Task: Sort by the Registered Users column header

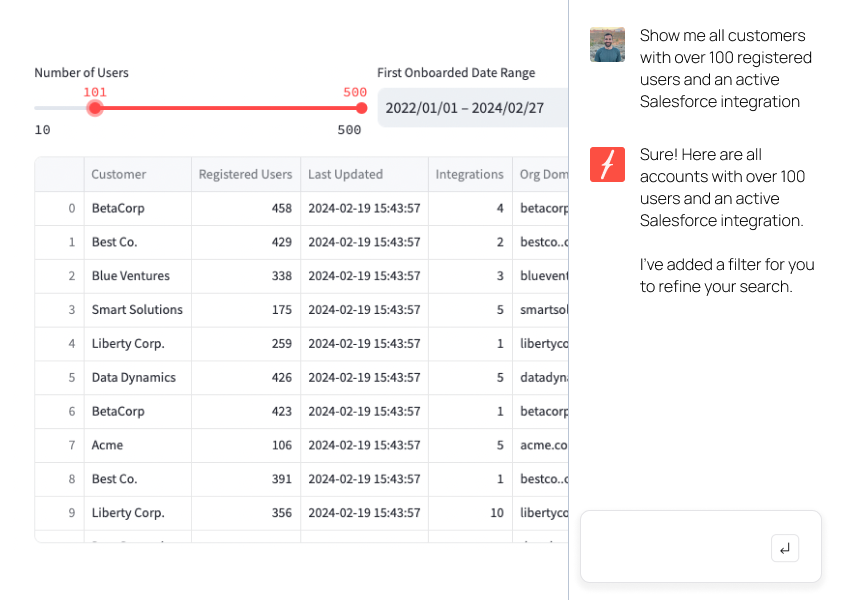Action: click(x=245, y=174)
